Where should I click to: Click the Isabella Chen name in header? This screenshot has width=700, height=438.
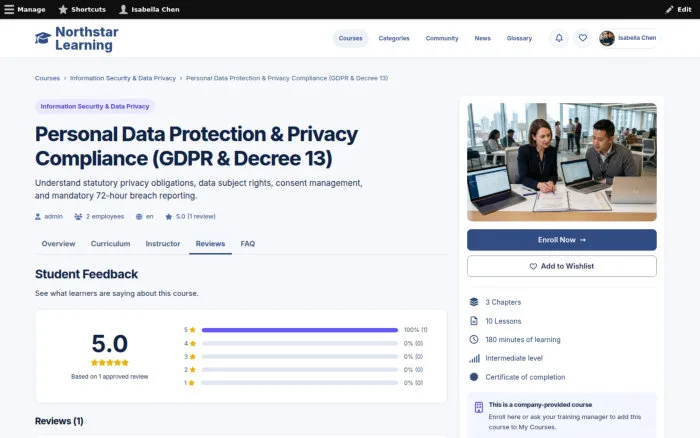click(637, 38)
